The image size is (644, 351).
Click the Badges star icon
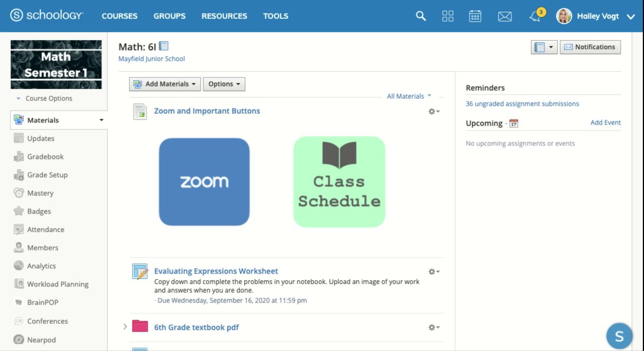coord(19,211)
